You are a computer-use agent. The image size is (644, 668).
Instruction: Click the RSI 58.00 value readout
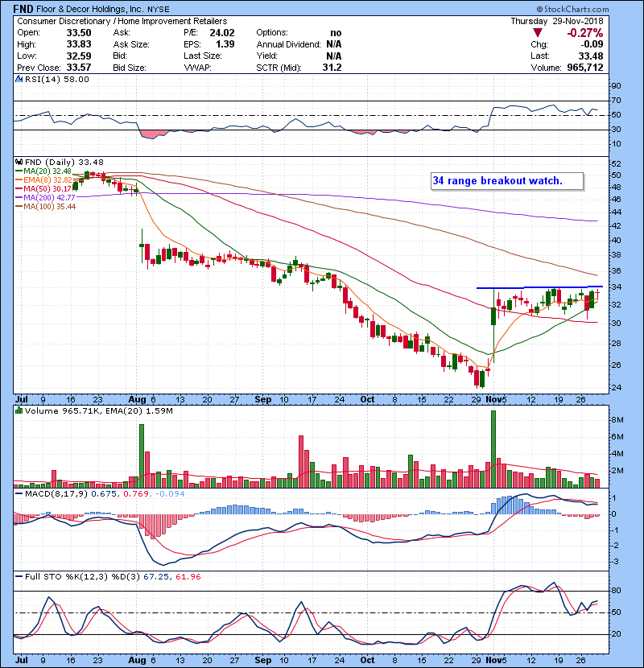(x=77, y=80)
